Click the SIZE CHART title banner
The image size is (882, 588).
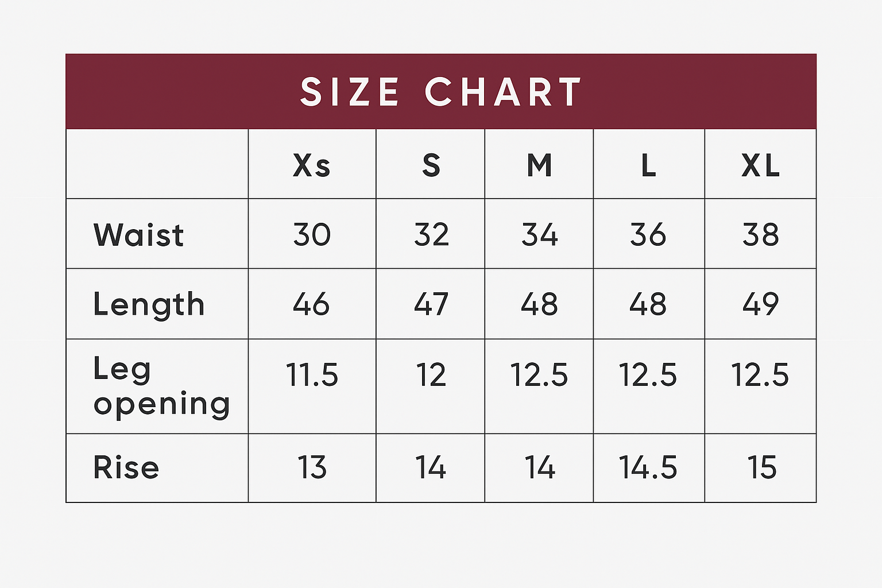(x=440, y=92)
